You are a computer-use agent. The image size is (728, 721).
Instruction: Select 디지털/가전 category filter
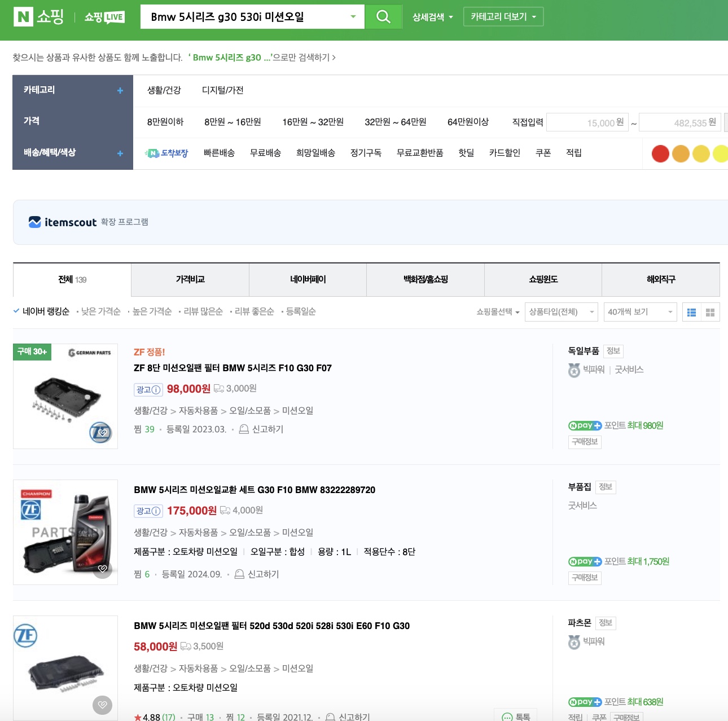[x=223, y=90]
